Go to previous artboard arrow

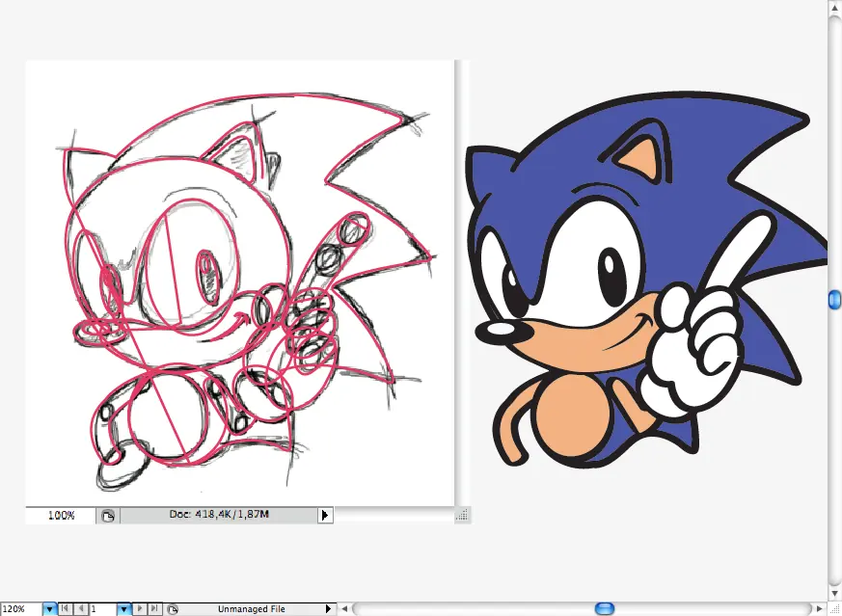(81, 609)
